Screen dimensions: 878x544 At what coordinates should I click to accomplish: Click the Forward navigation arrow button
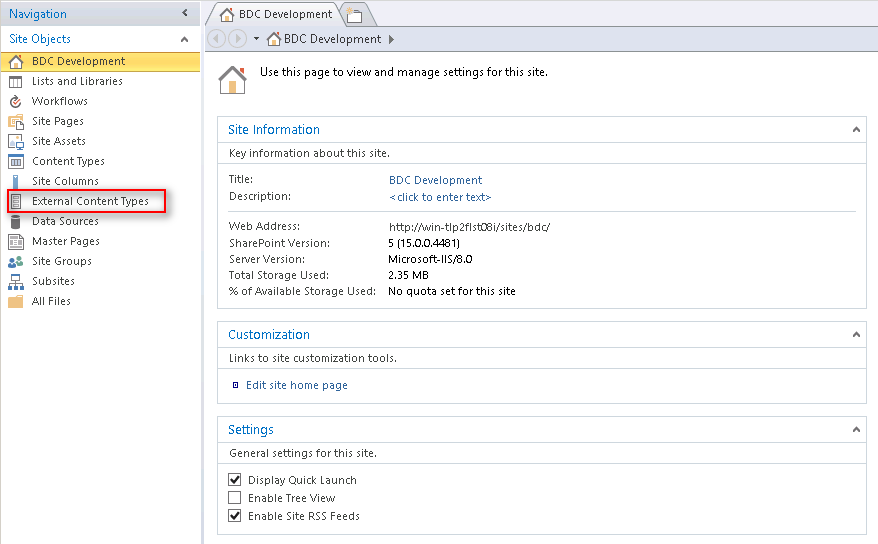237,39
